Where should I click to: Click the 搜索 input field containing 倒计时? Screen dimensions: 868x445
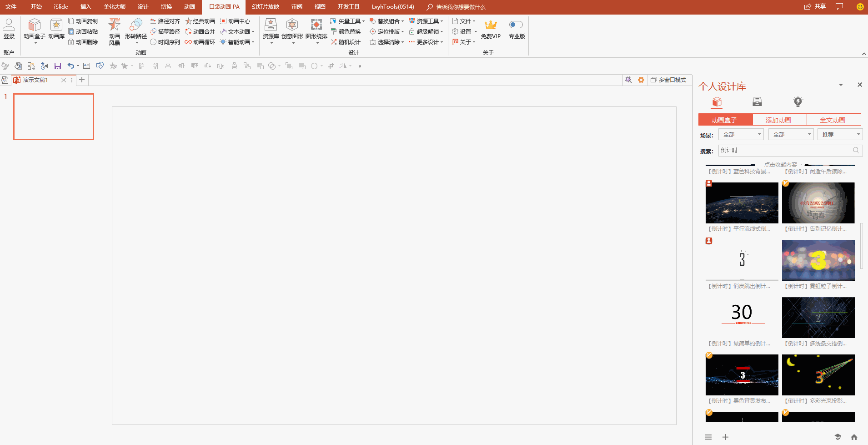[790, 150]
